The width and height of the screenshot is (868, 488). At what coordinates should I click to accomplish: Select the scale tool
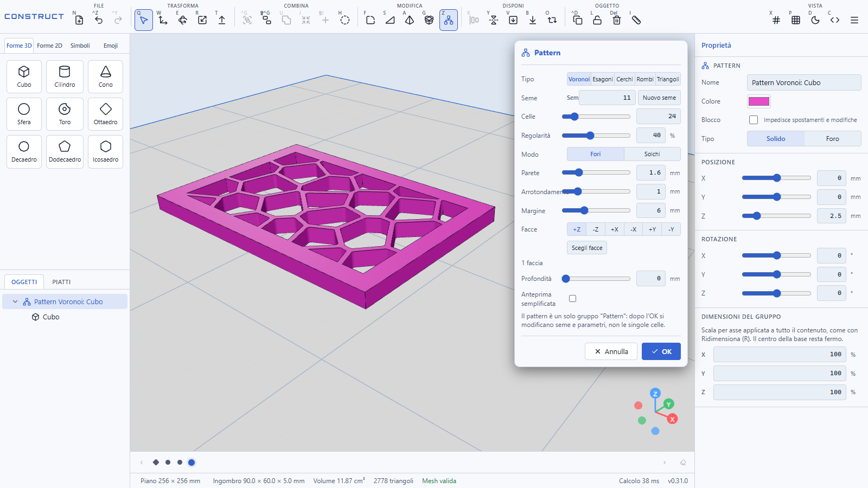202,20
